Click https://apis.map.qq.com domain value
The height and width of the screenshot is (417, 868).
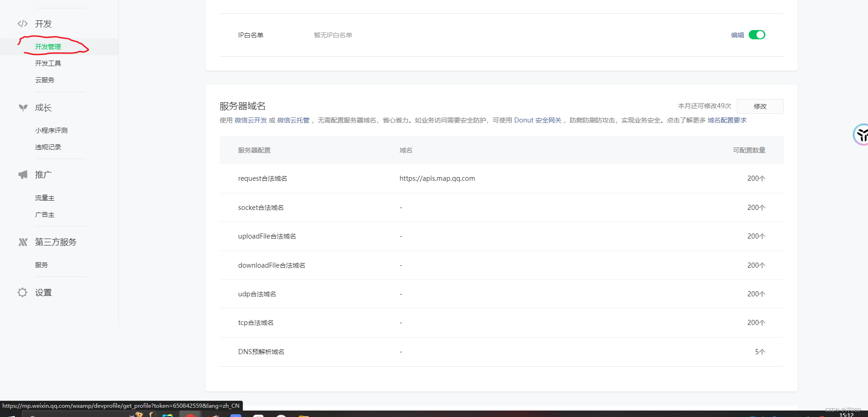pos(437,178)
